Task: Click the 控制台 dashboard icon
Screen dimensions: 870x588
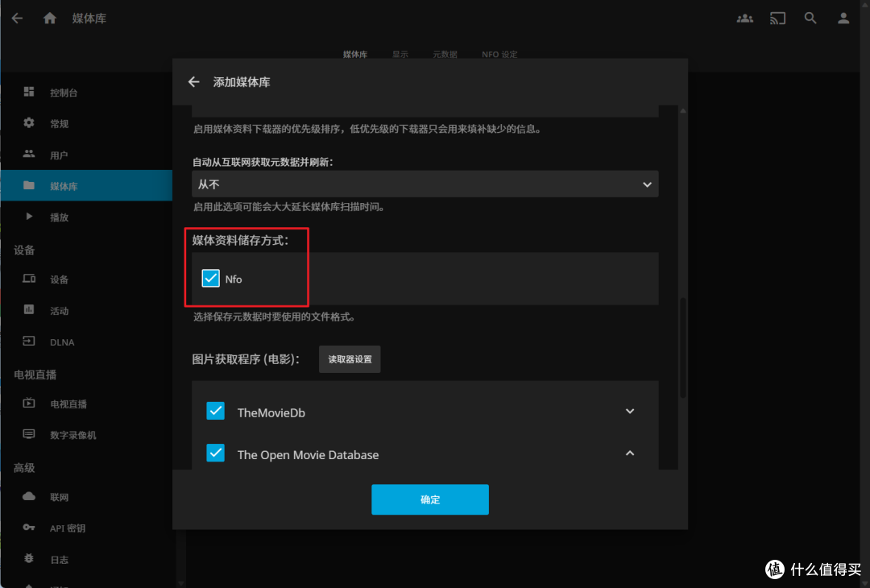Action: [x=29, y=92]
